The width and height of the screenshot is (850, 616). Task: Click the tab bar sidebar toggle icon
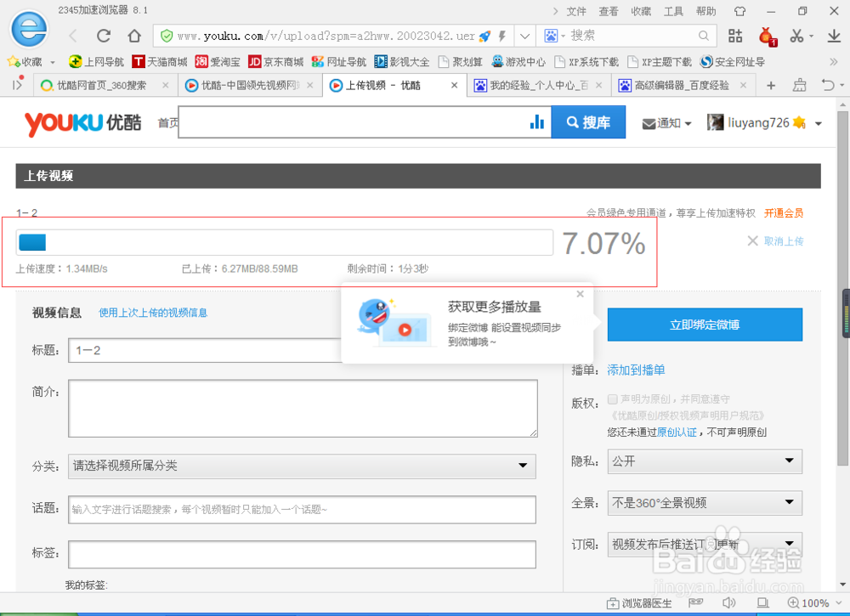click(17, 84)
